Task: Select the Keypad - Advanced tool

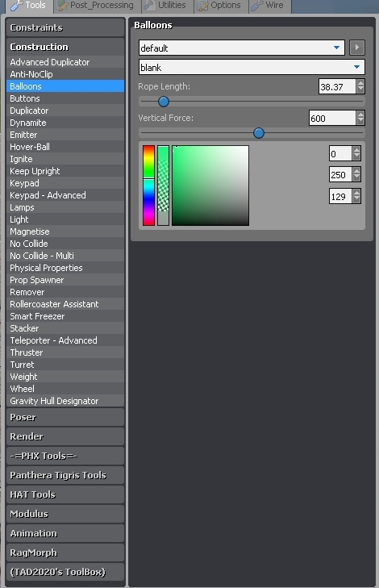Action: (x=65, y=195)
